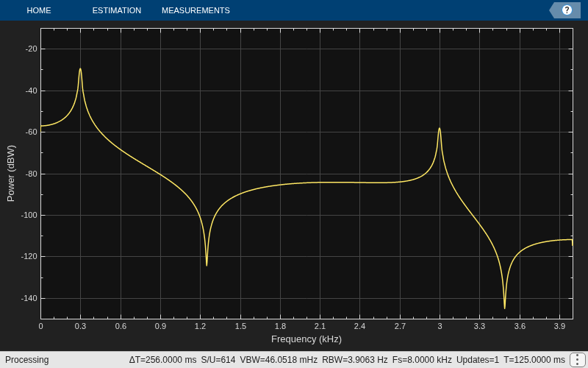Click the spectrum peak at 0.3 kHz
The image size is (588, 368).
pyautogui.click(x=80, y=69)
